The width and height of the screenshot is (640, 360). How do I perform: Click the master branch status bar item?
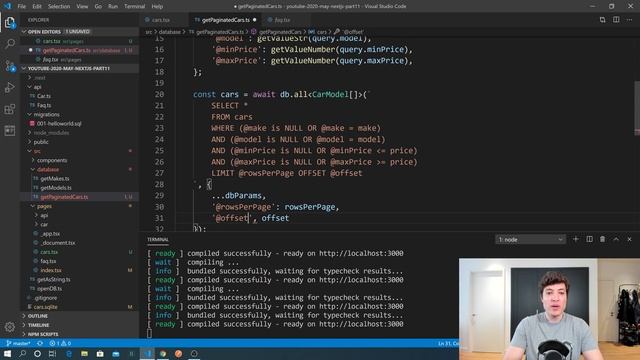pos(19,343)
